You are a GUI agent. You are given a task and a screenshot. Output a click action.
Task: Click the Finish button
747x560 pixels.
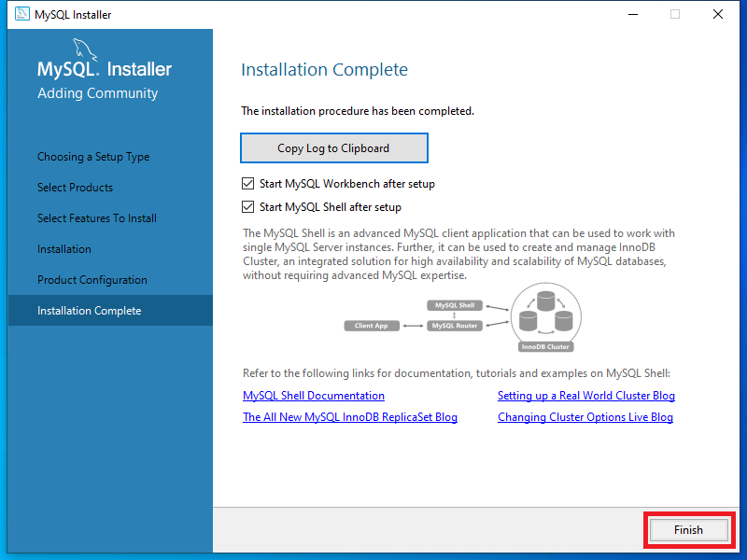point(688,530)
